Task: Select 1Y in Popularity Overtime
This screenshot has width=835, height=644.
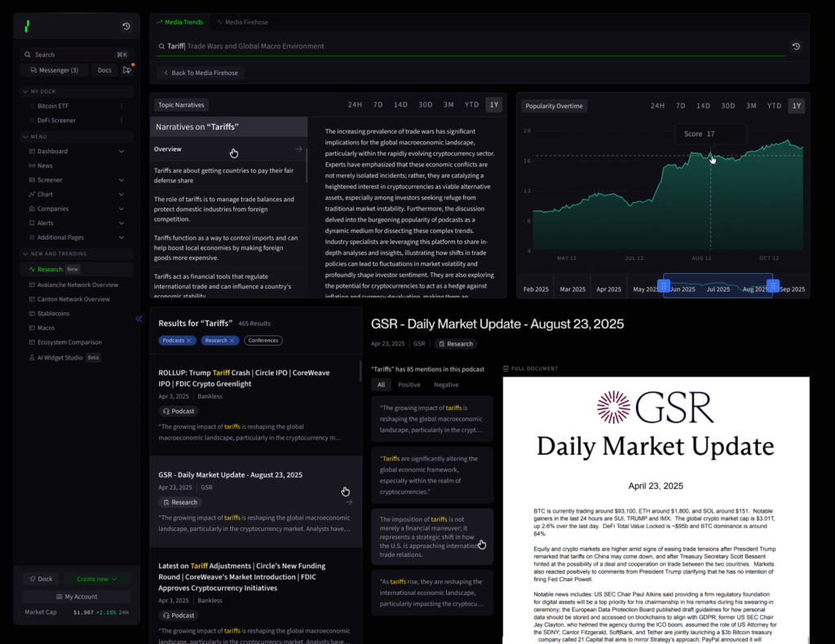Action: pos(797,106)
